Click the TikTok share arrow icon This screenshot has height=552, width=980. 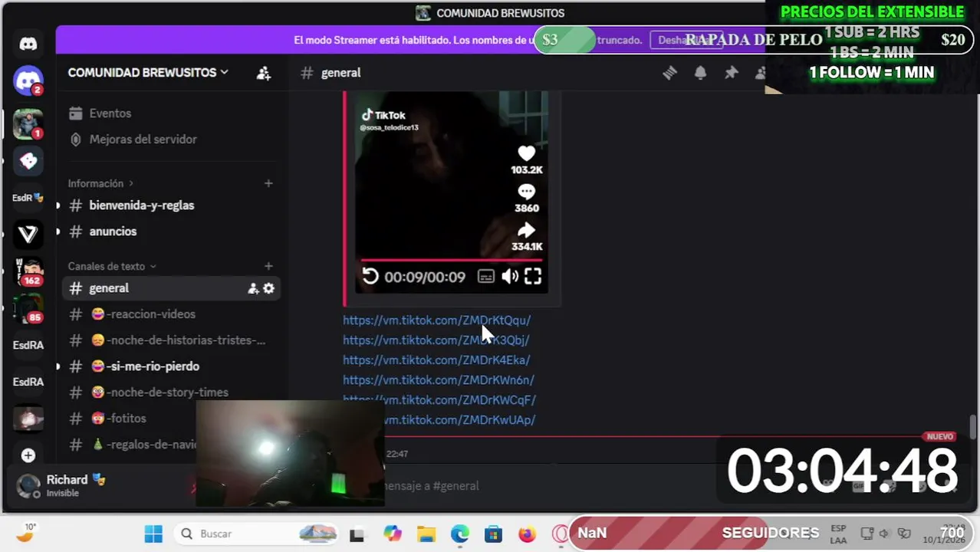526,230
